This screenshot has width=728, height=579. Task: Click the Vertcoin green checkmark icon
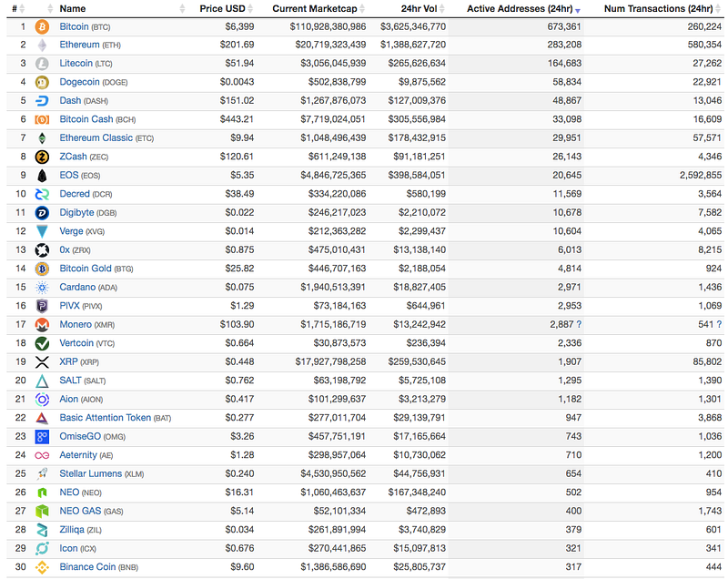42,343
